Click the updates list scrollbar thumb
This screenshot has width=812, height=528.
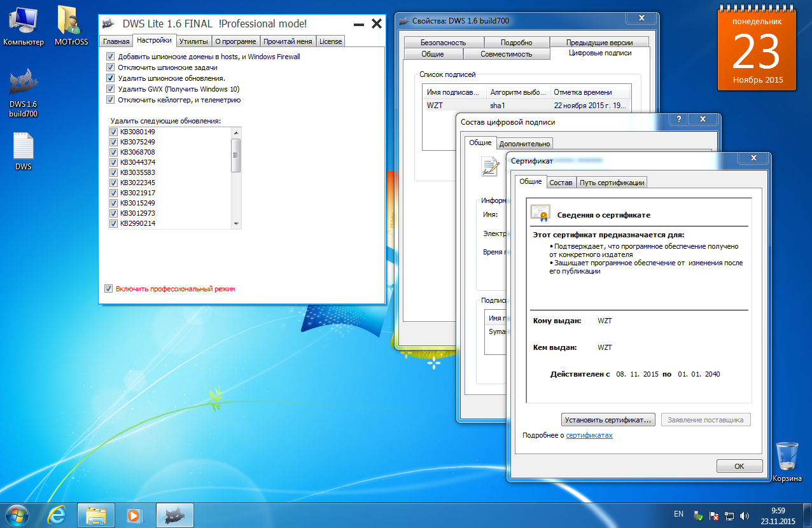[x=236, y=156]
